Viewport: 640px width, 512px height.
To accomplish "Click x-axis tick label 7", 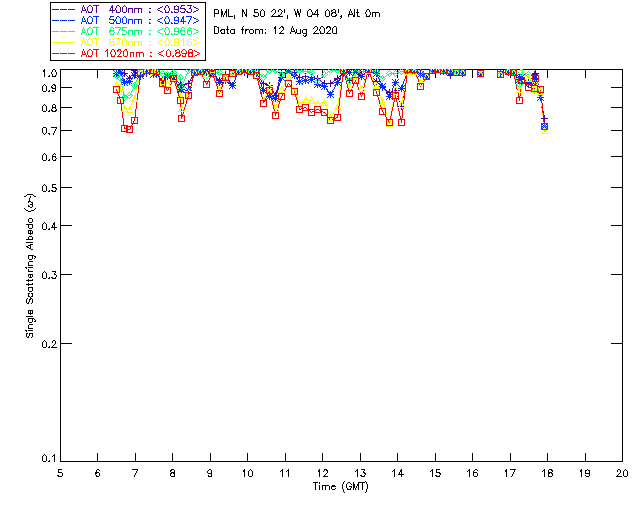I will coord(135,474).
